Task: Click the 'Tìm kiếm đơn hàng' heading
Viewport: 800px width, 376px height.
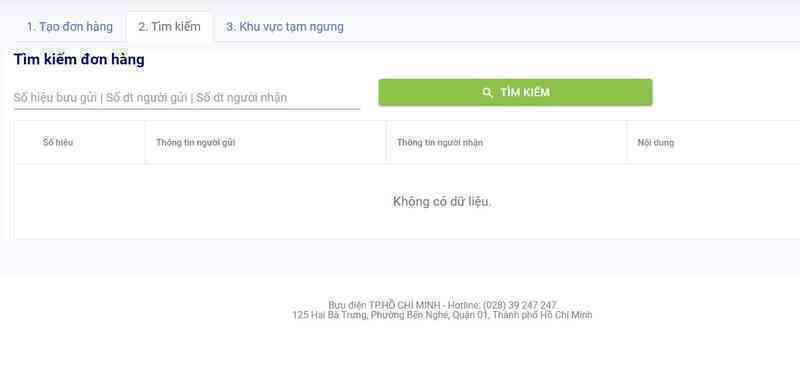Action: pos(79,60)
